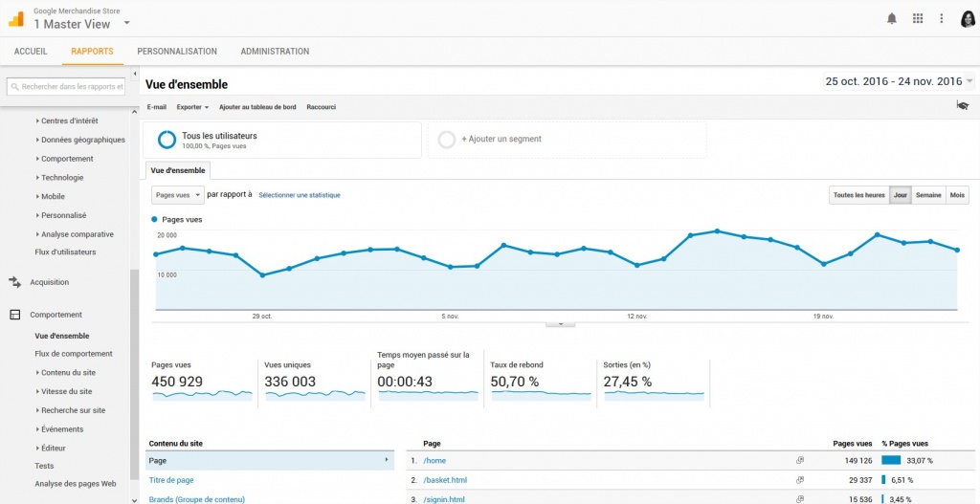Switch to the PERSONNALISATION tab
This screenshot has width=980, height=504.
coord(177,52)
